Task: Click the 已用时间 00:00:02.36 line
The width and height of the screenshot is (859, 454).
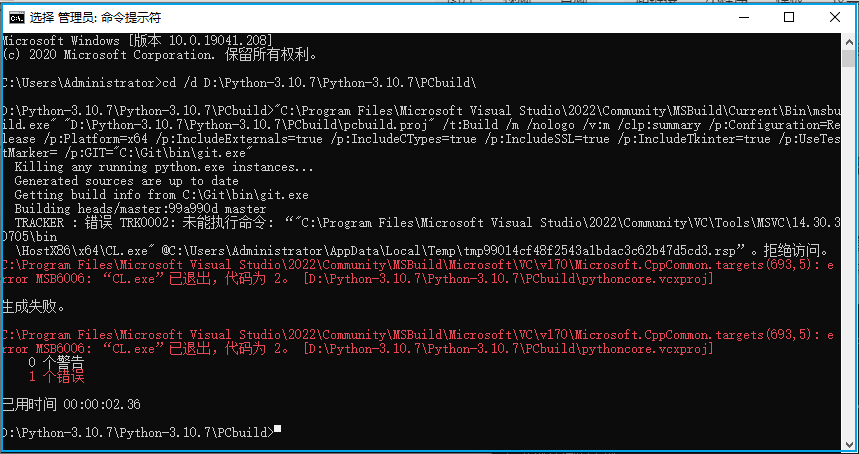Action: pyautogui.click(x=71, y=405)
